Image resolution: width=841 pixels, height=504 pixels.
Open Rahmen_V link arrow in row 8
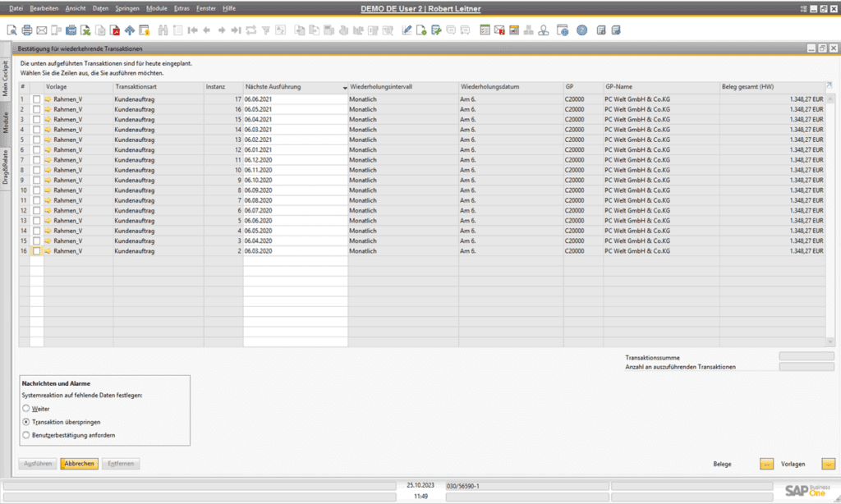pos(48,170)
